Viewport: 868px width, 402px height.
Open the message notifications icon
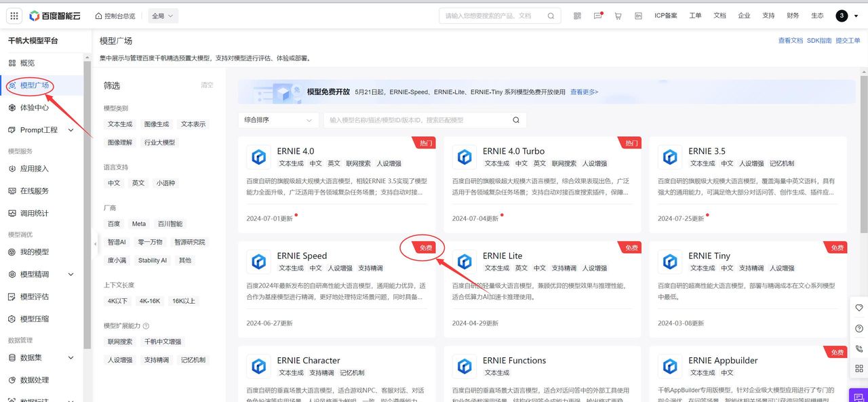(x=597, y=16)
